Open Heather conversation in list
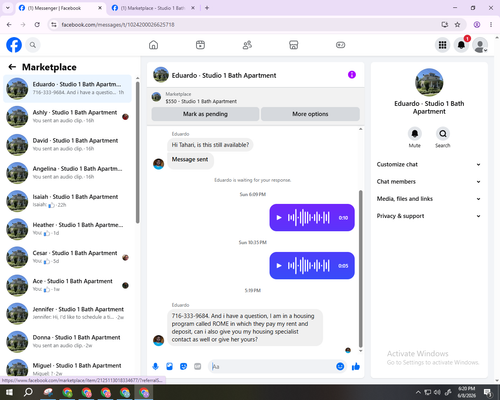 (x=67, y=229)
